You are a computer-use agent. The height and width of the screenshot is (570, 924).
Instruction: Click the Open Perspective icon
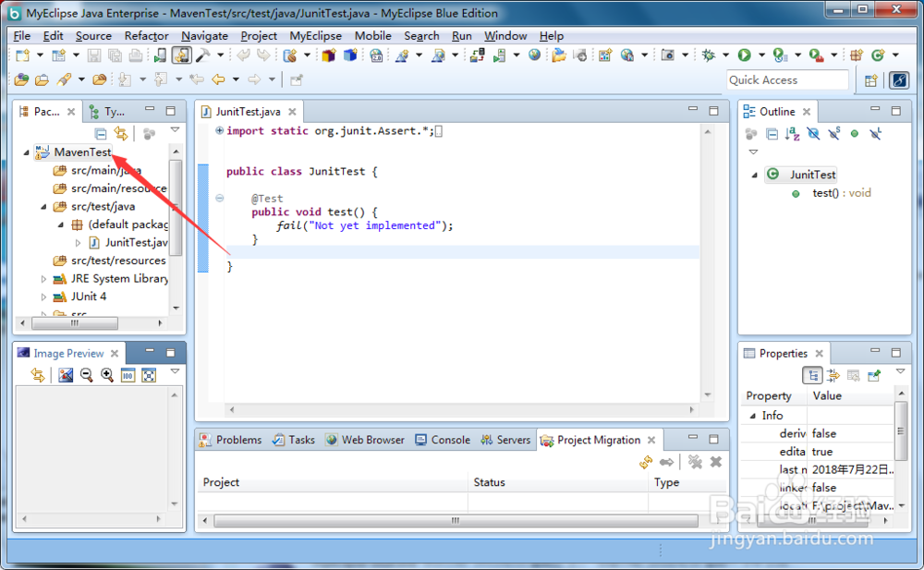click(x=871, y=80)
